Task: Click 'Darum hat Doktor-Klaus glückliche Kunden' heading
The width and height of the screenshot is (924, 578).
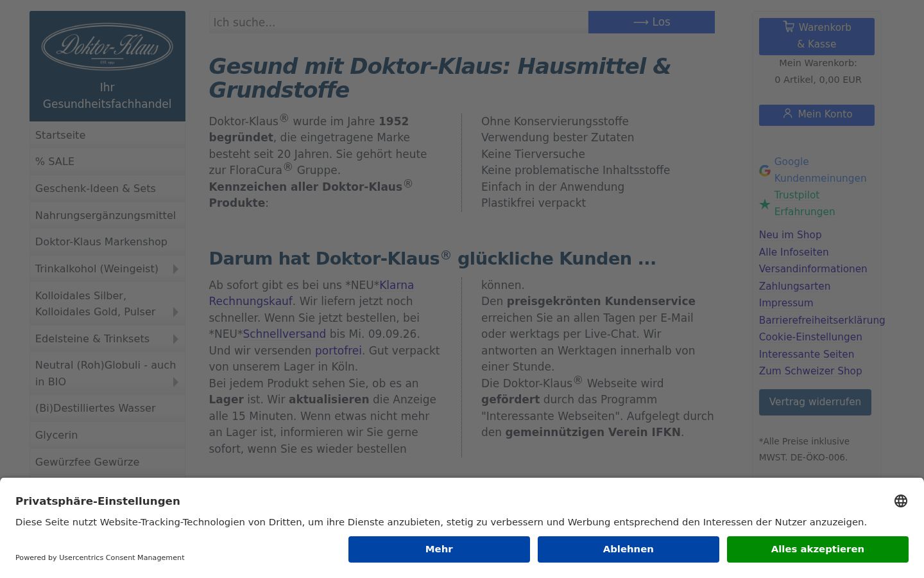Action: 432,258
